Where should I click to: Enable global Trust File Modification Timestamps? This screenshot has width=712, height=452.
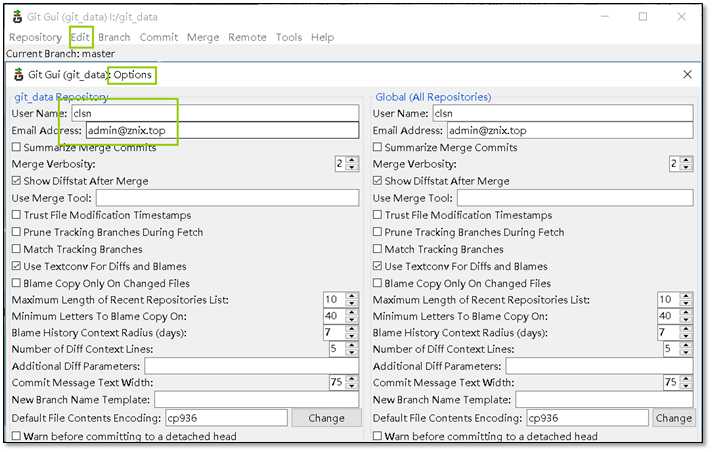click(377, 215)
